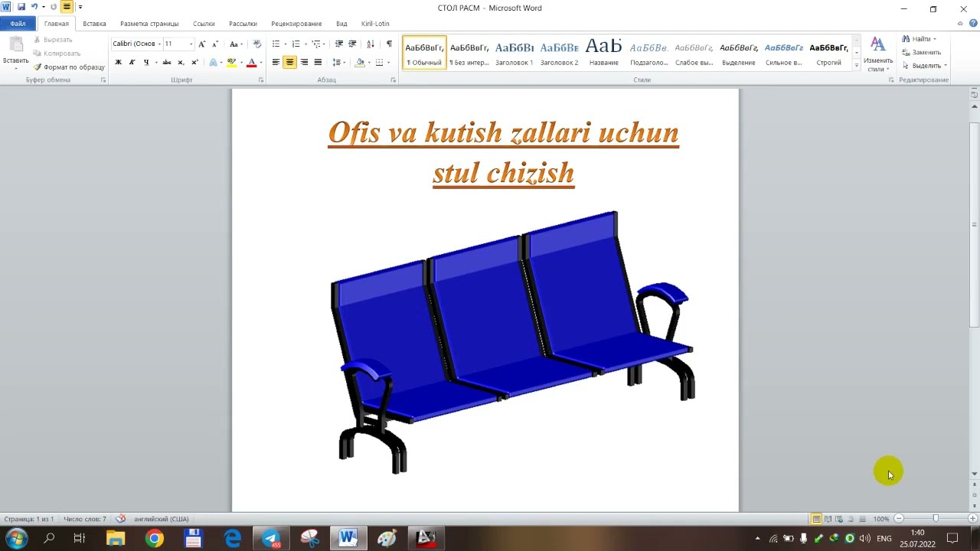Open the Kiril-Lotin ribbon tab

(x=374, y=24)
